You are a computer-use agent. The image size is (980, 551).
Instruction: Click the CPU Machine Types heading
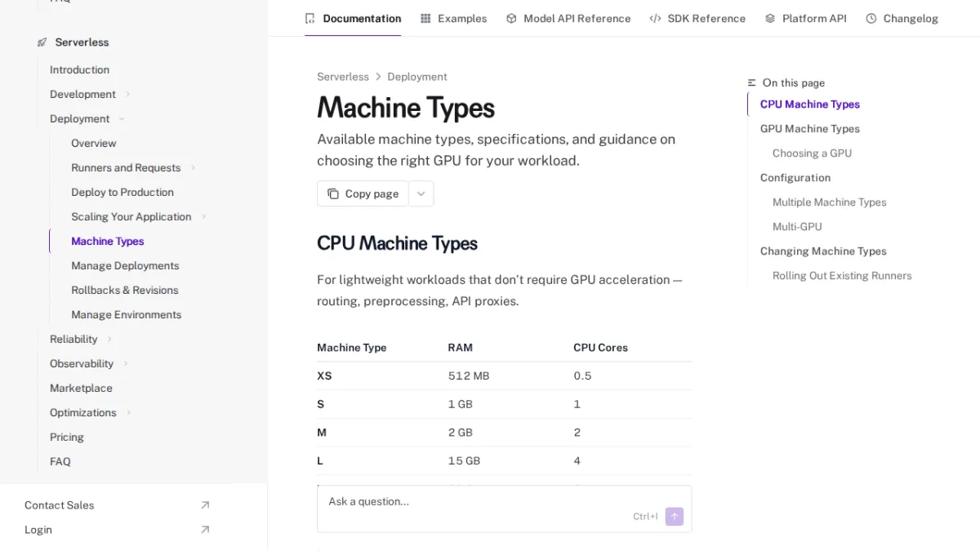point(397,243)
